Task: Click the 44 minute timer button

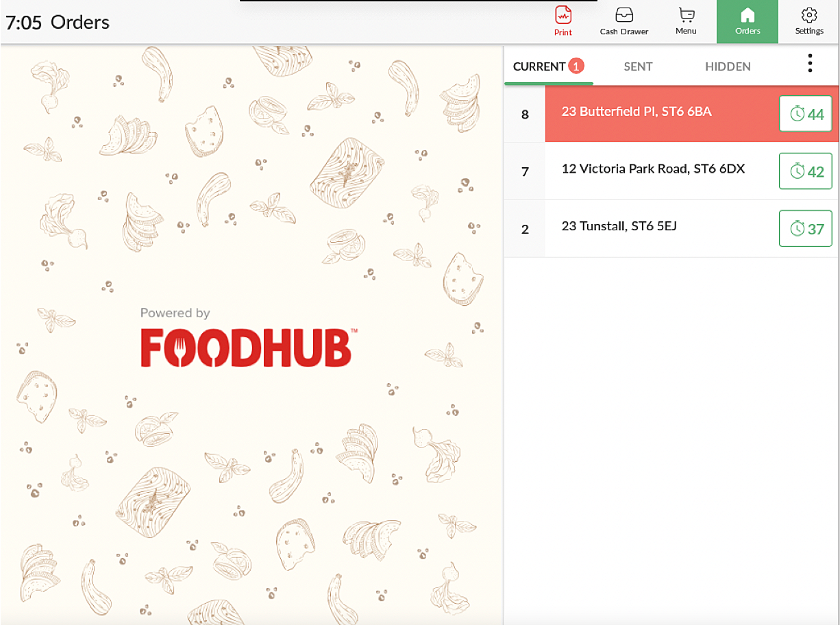Action: [x=806, y=114]
